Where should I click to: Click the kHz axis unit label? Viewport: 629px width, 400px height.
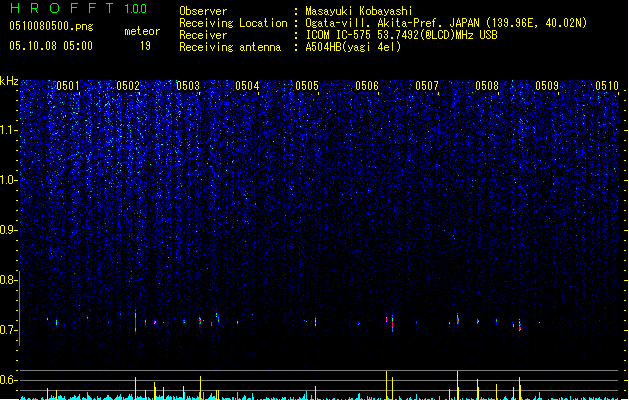pos(9,81)
